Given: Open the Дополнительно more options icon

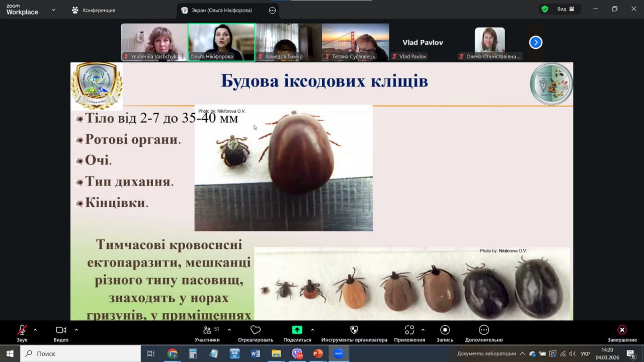Looking at the screenshot, I should [484, 330].
